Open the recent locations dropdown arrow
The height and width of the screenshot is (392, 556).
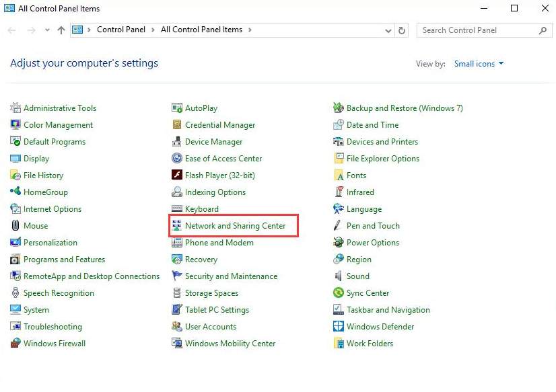47,30
